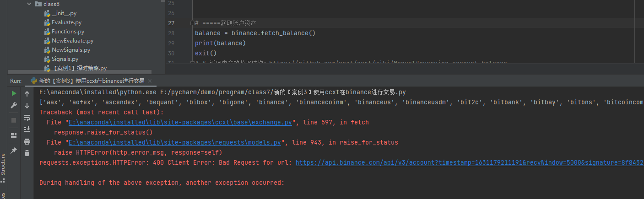Click the Restore Layout icon in Run panel
Image resolution: width=644 pixels, height=199 pixels.
click(x=14, y=135)
